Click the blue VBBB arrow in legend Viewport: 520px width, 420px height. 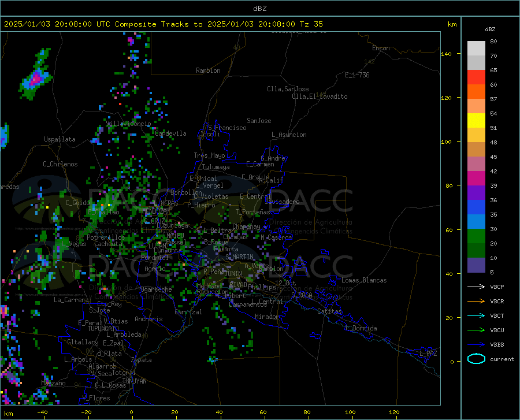point(476,344)
